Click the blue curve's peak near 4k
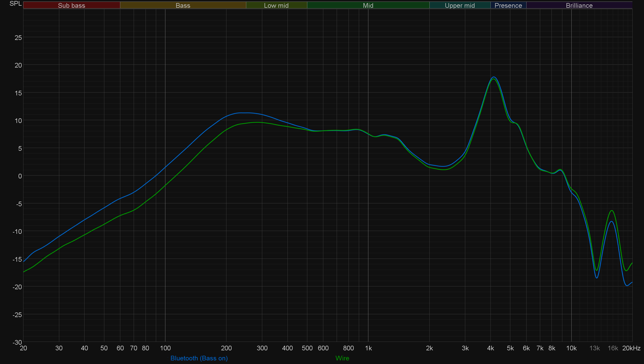This screenshot has width=644, height=364. pyautogui.click(x=494, y=77)
